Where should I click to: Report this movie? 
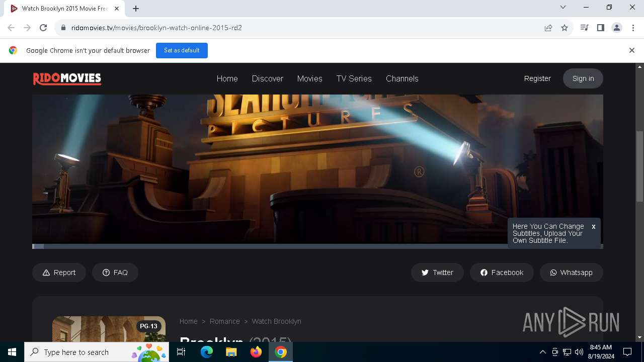tap(59, 273)
